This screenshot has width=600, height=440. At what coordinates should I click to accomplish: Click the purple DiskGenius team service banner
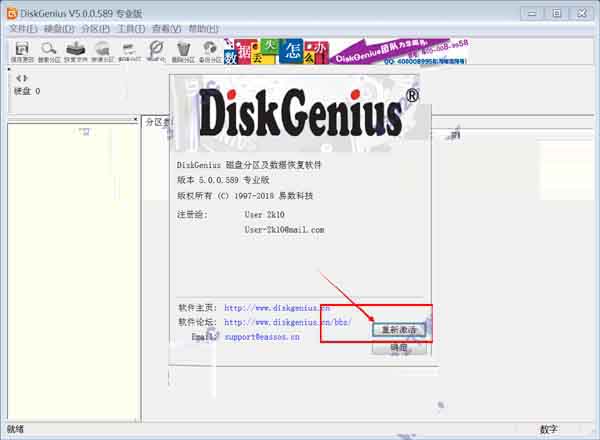[399, 51]
